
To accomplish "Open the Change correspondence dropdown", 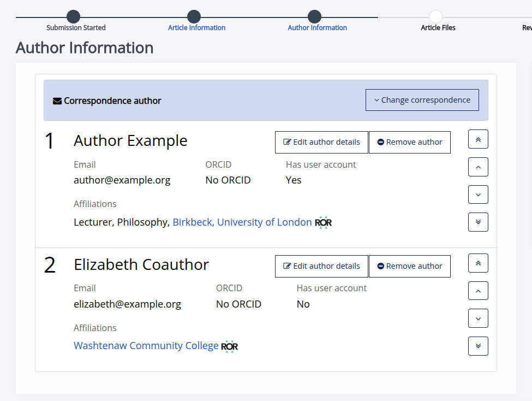I will pos(422,100).
